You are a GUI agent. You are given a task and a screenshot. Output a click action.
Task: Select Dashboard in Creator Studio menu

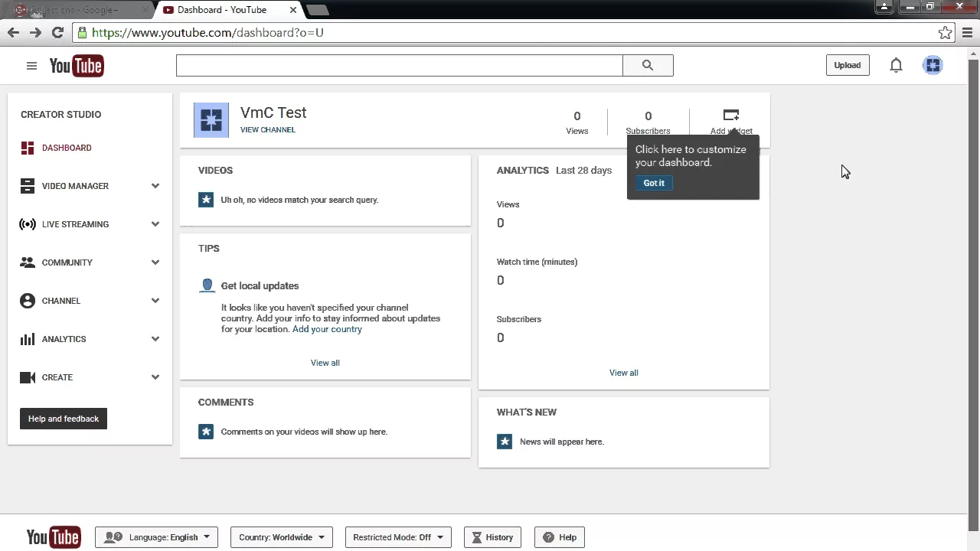pyautogui.click(x=67, y=148)
